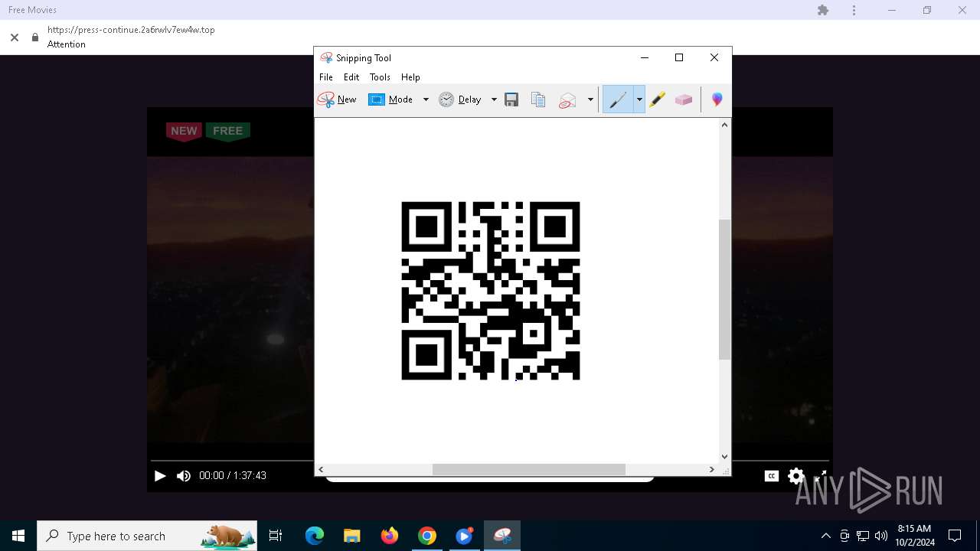Viewport: 980px width, 551px height.
Task: Open the File menu
Action: (x=326, y=77)
